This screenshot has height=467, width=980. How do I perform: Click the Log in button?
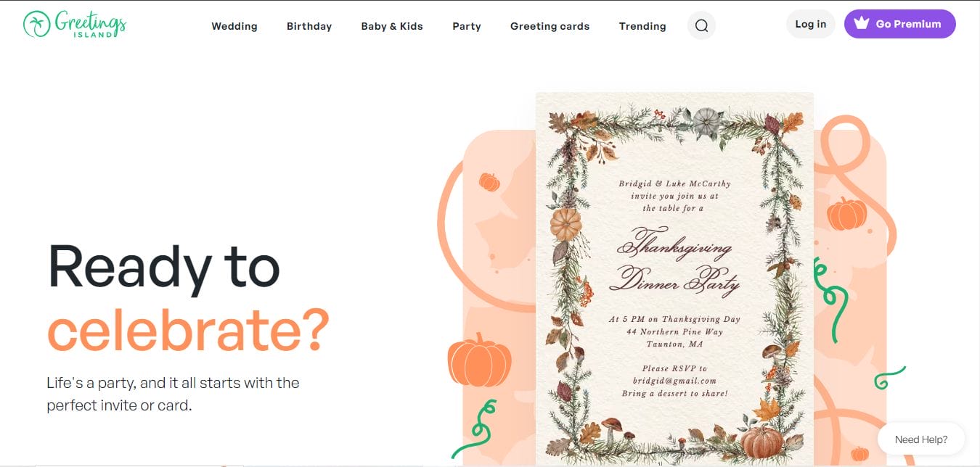[811, 24]
